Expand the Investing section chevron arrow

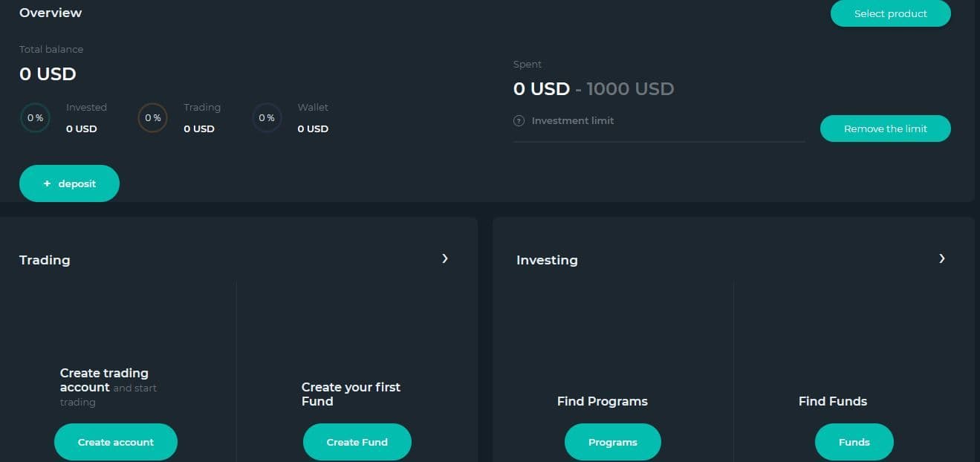[941, 258]
